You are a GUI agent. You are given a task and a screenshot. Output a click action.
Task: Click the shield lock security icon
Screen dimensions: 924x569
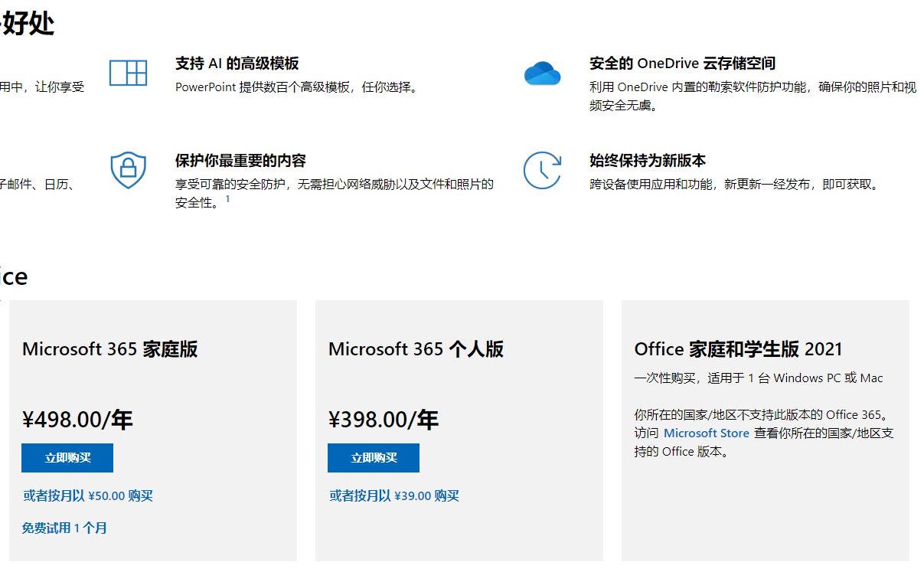[x=128, y=170]
